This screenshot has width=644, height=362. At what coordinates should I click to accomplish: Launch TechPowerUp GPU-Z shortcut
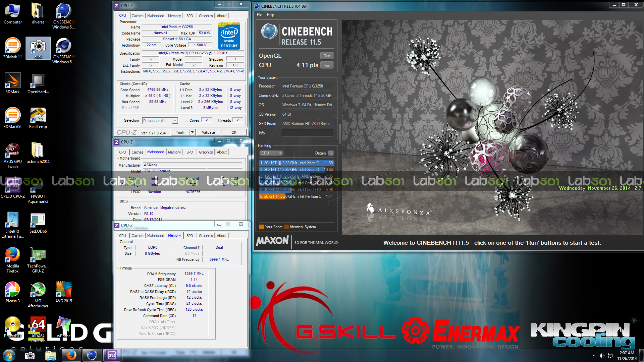coord(38,260)
